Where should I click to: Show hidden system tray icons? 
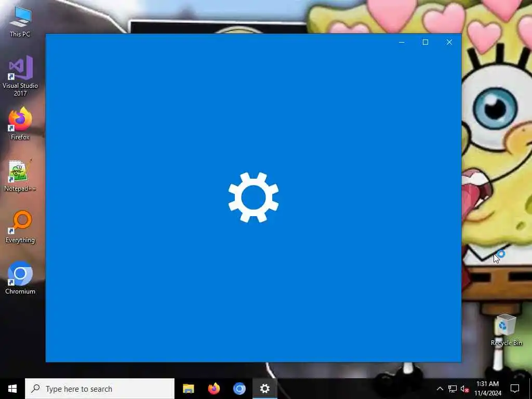coord(440,389)
